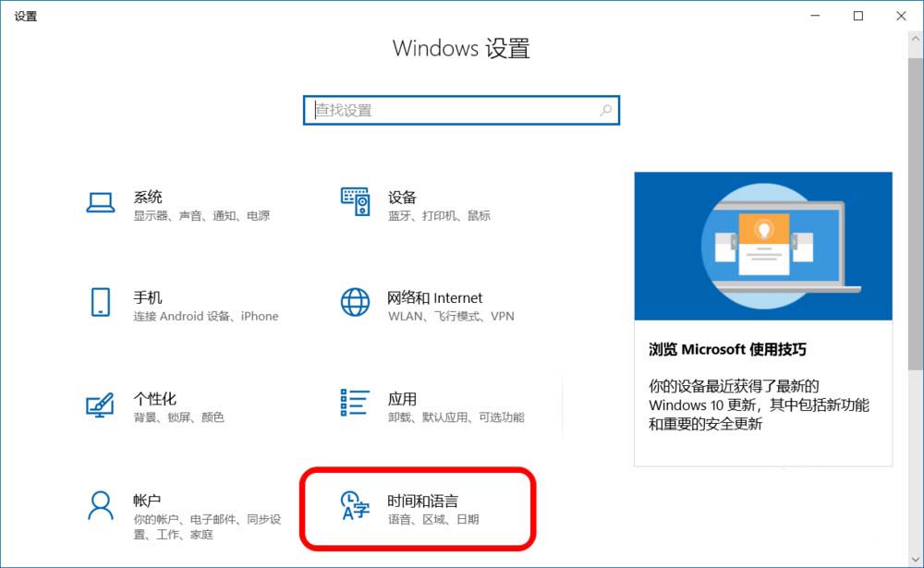Click the person icon for 帐户
Screen dimensions: 924x568
pyautogui.click(x=100, y=506)
